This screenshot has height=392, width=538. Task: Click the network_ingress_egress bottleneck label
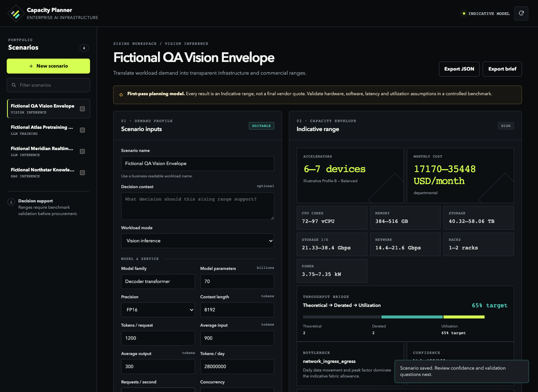pos(329,361)
